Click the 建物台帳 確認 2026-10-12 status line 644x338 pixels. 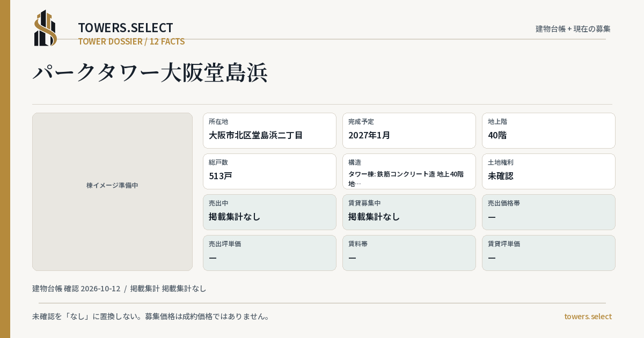(119, 289)
